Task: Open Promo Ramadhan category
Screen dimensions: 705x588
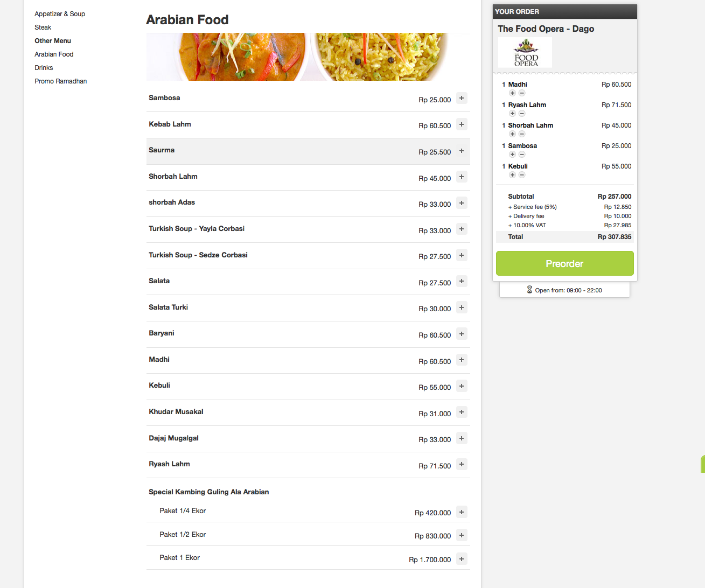Action: click(61, 81)
